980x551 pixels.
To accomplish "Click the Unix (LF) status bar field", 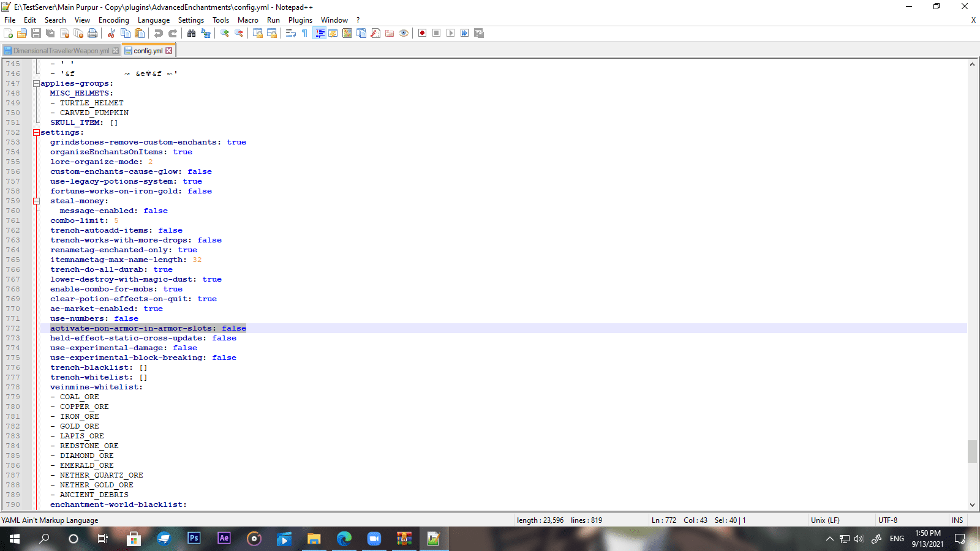I will click(x=825, y=520).
